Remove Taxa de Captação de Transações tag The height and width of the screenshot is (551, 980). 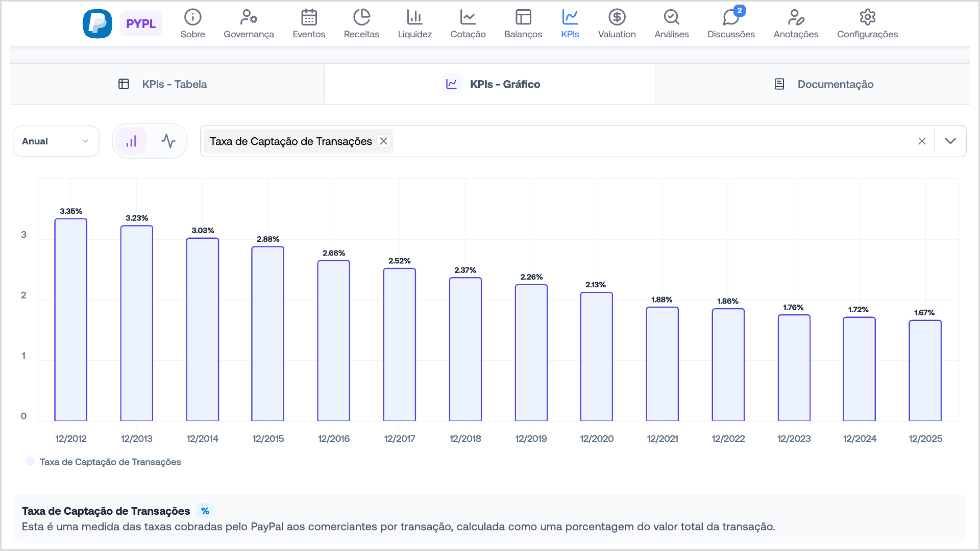pyautogui.click(x=384, y=141)
